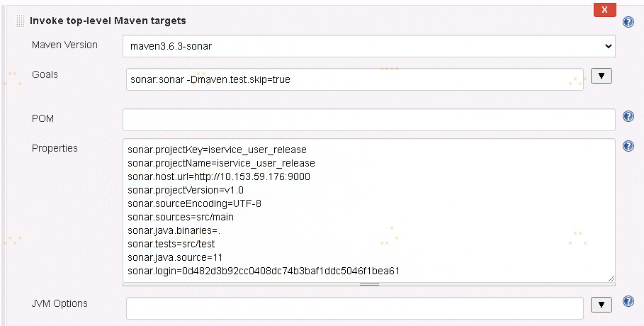Image resolution: width=644 pixels, height=326 pixels.
Task: Click the Invoke top-level Maven targets heading
Action: coord(108,21)
